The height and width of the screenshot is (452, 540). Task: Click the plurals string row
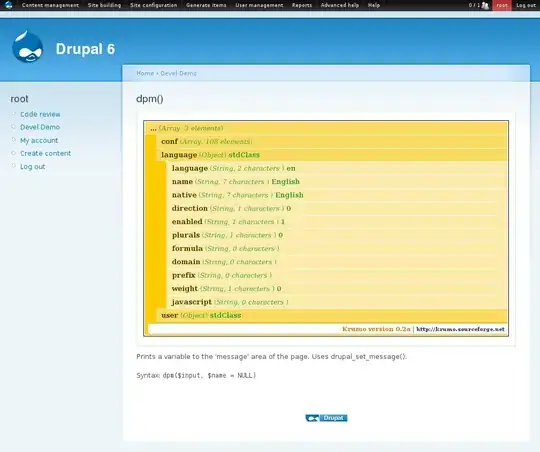click(x=337, y=235)
